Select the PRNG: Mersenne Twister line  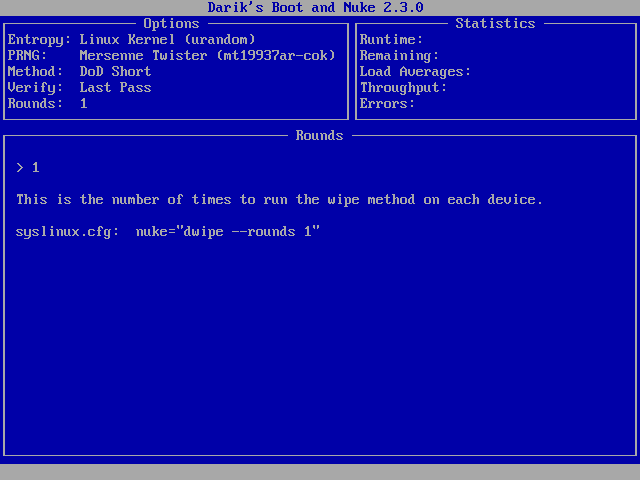(171, 56)
